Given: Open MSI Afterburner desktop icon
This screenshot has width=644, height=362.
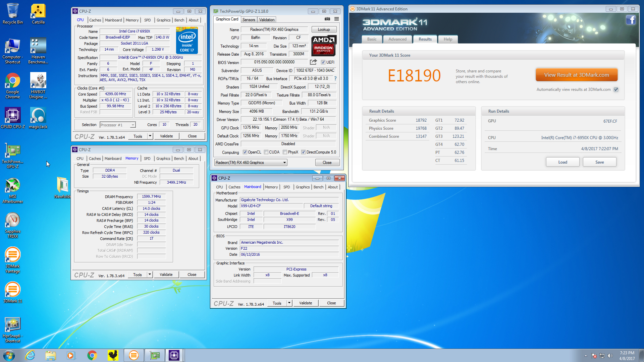Looking at the screenshot, I should click(13, 190).
